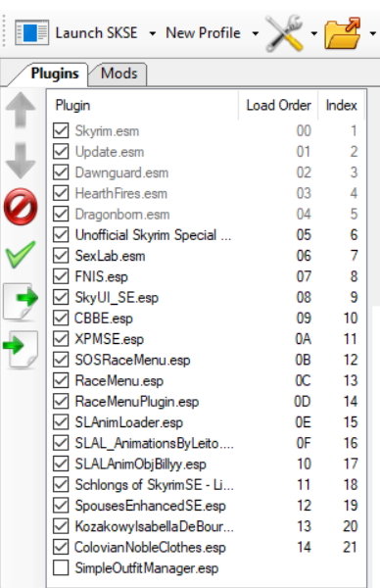Click load order value 0F
The width and height of the screenshot is (380, 588).
304,443
